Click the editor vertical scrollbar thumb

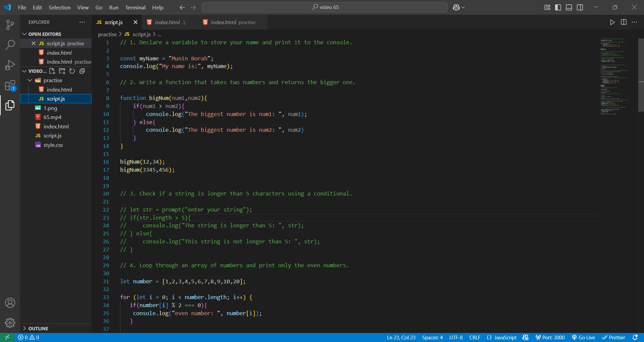click(641, 74)
